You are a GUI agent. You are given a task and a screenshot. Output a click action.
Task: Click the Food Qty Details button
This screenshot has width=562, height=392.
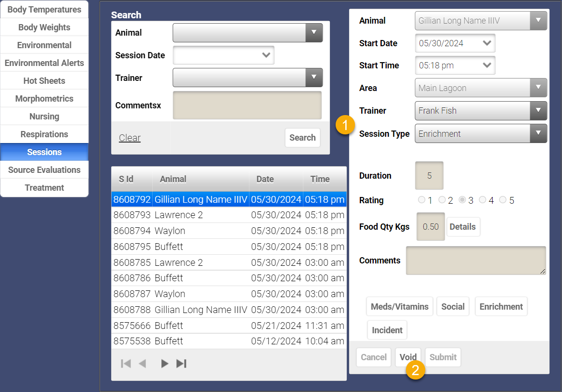coord(463,227)
